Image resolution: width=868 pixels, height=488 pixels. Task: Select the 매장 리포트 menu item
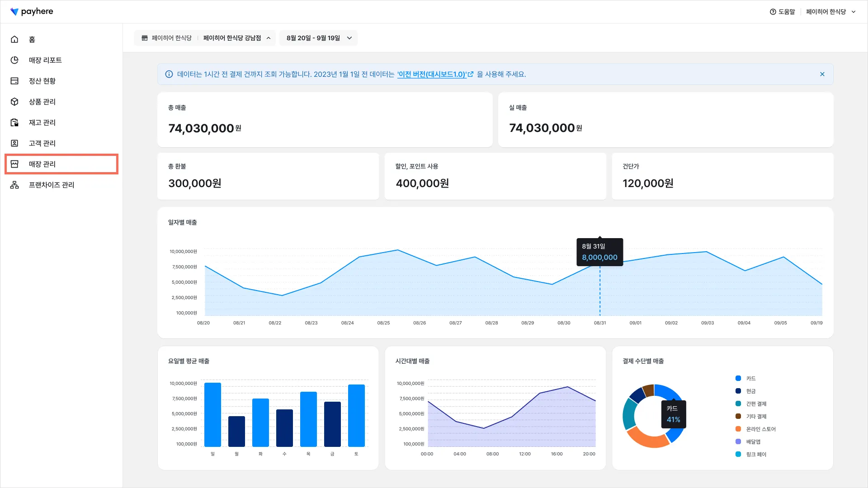(45, 60)
